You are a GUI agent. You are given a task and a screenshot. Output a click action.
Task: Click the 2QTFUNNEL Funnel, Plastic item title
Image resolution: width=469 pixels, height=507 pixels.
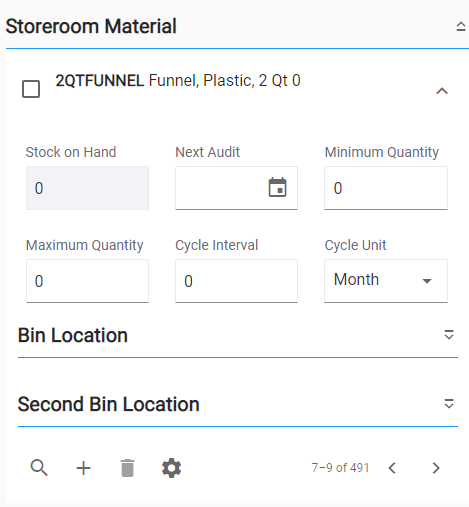pos(178,81)
